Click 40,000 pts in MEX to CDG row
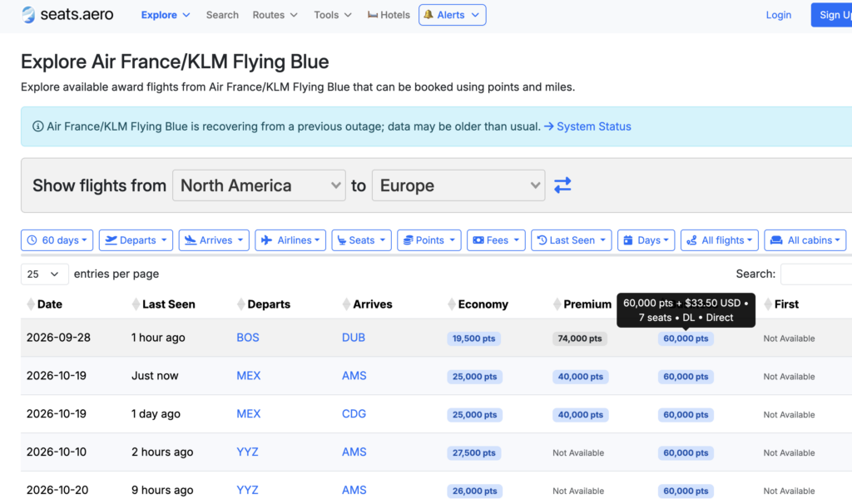 580,414
